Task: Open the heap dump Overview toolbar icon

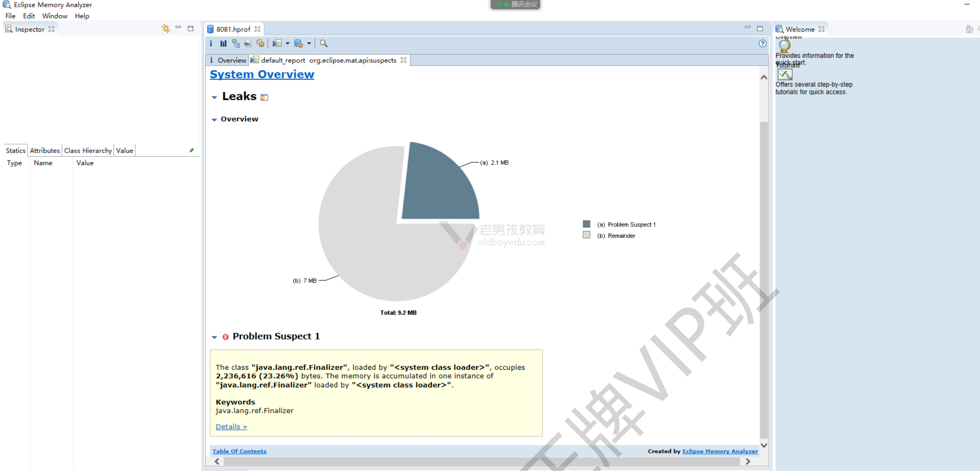Action: [x=211, y=43]
